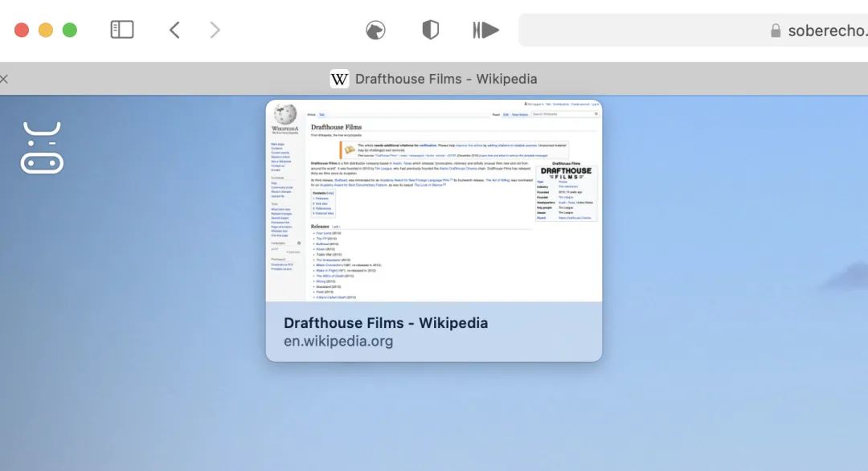Select the Drafthouse Films - Wikipedia tab
This screenshot has height=471, width=868.
coord(434,79)
